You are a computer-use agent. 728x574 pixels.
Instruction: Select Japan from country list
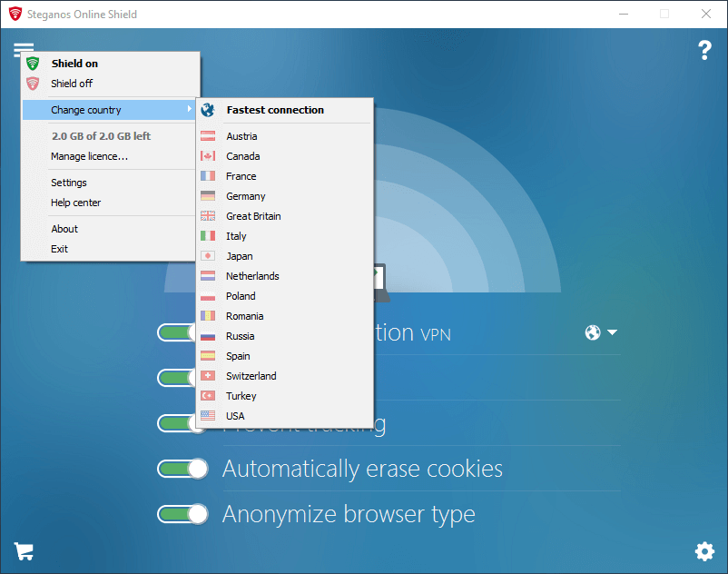[x=285, y=256]
